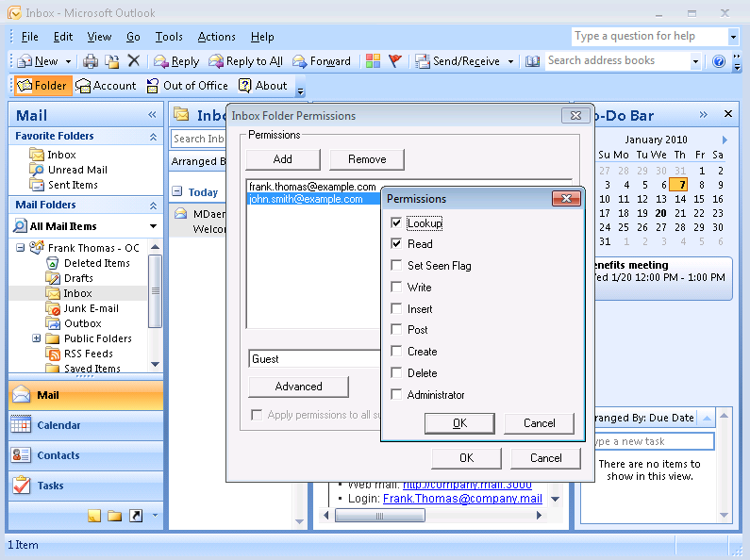750x560 pixels.
Task: Click the folder list vertical scrollbar thumb
Action: 155,291
